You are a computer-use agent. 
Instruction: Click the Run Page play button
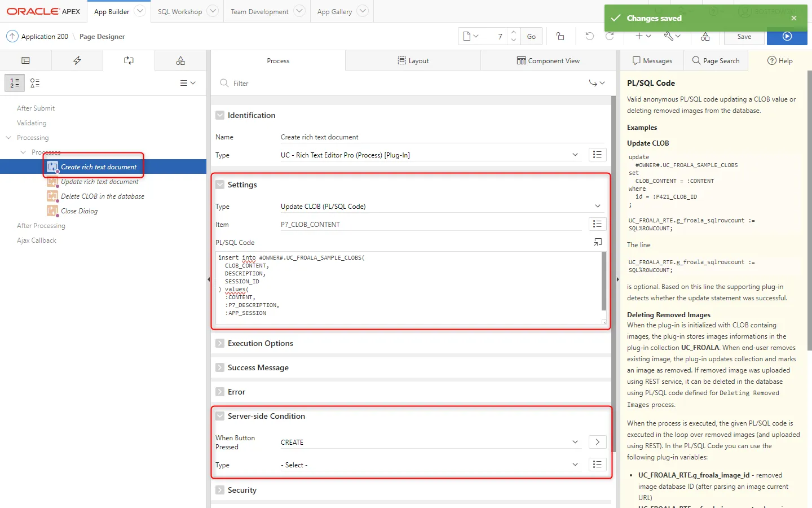(787, 37)
